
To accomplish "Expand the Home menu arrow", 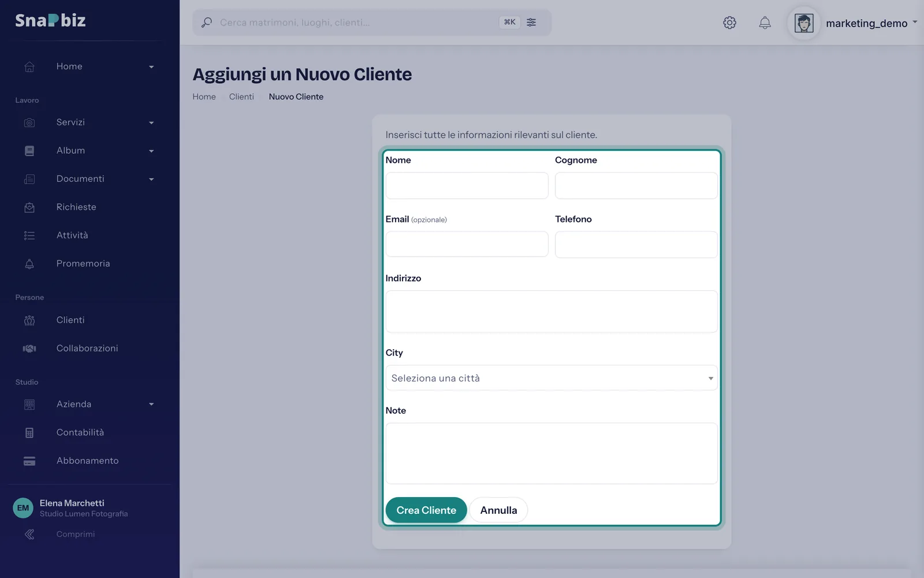I will click(x=151, y=67).
